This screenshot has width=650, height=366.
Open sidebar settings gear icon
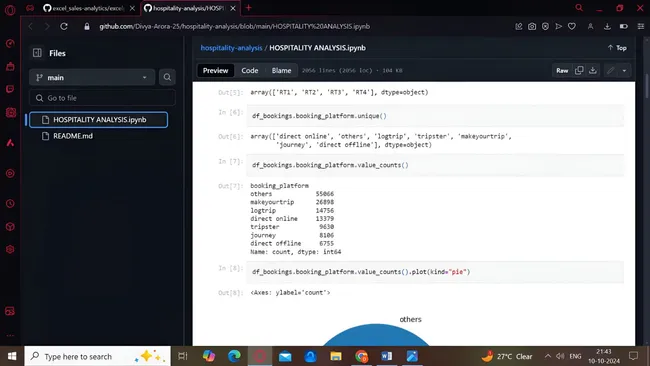click(10, 249)
